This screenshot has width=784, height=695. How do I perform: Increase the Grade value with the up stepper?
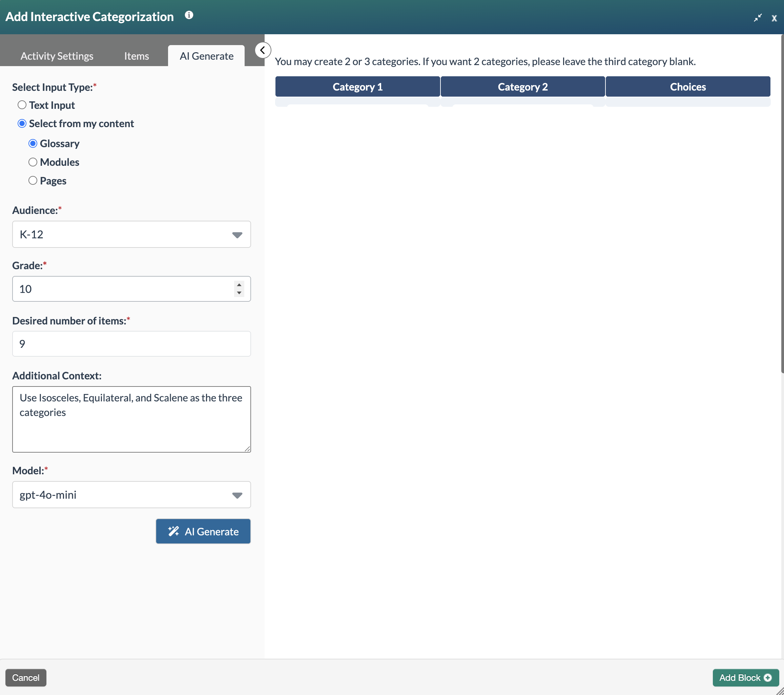(239, 285)
